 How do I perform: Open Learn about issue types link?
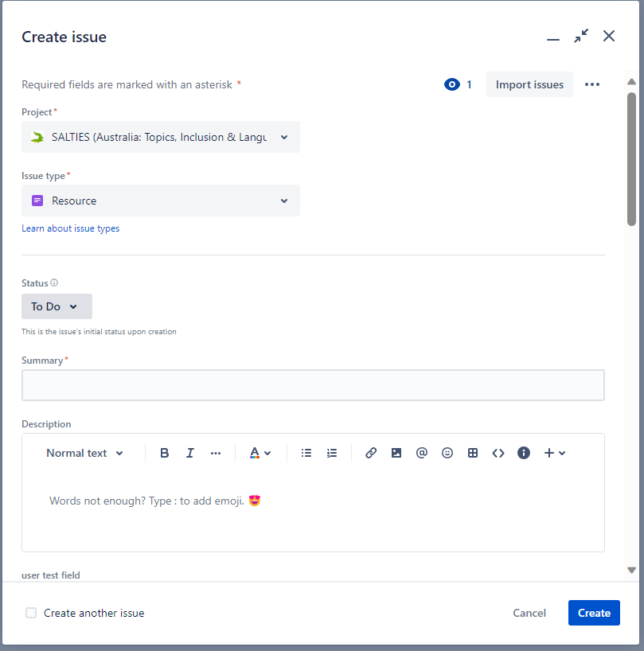(71, 228)
